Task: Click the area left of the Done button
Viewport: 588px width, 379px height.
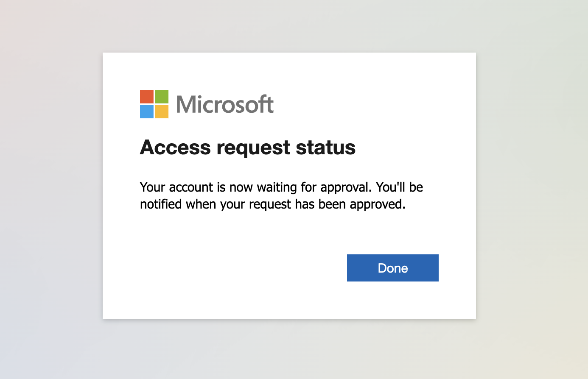Action: coord(255,268)
